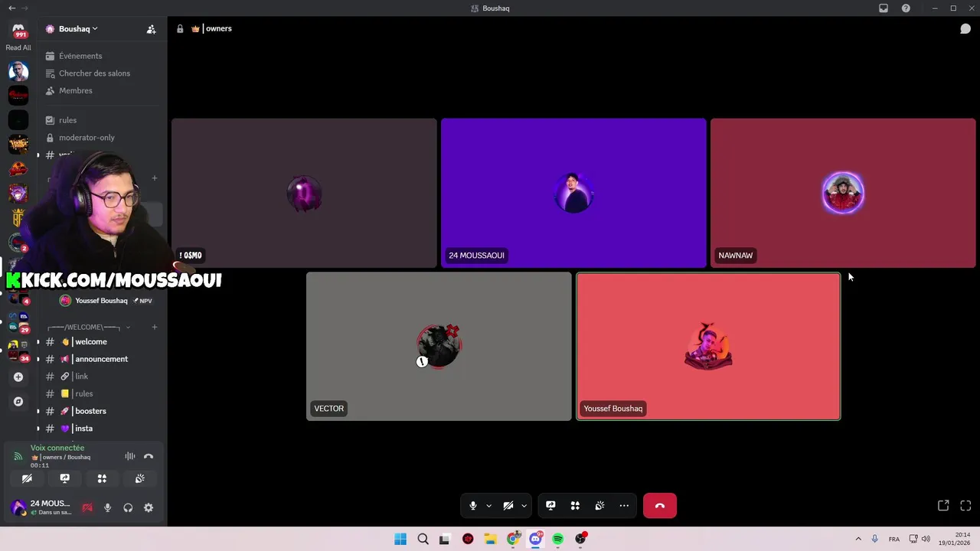Screen dimensions: 980x551
Task: Open the Boushaq server dropdown menu
Action: pos(78,29)
